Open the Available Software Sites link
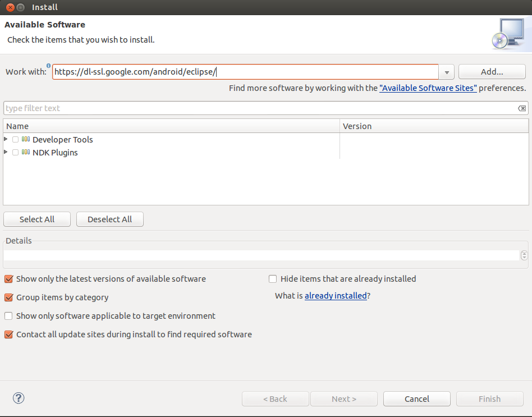 click(428, 88)
